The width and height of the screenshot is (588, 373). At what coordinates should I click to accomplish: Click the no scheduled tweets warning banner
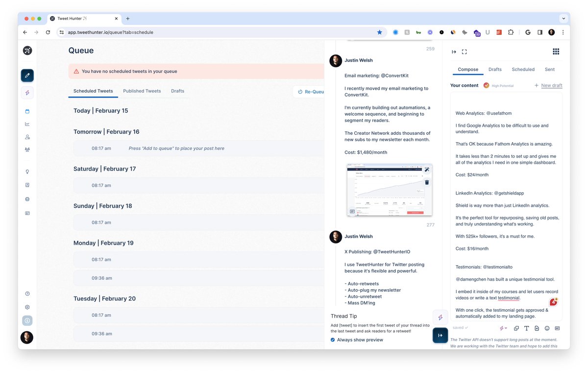coord(196,71)
